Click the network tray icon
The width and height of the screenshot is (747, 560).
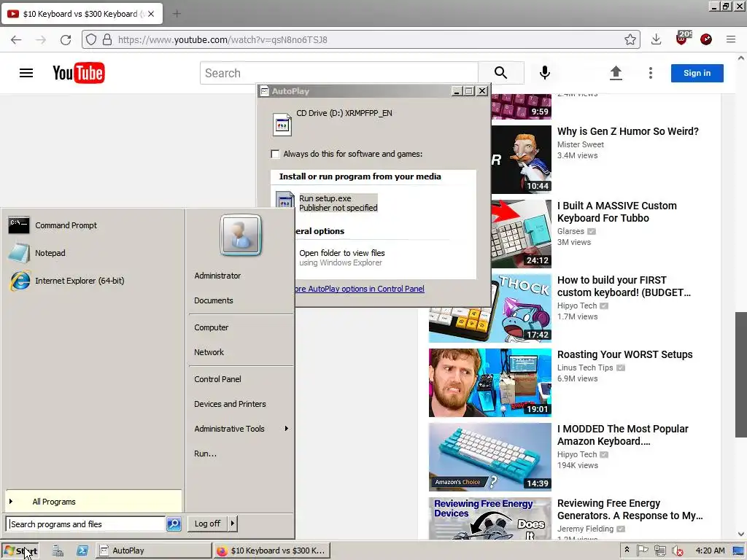click(659, 551)
